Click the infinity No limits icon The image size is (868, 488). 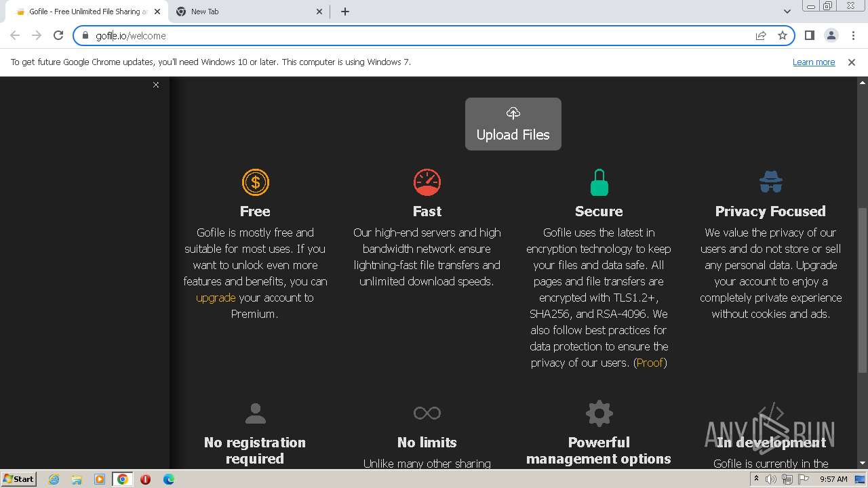pyautogui.click(x=427, y=413)
